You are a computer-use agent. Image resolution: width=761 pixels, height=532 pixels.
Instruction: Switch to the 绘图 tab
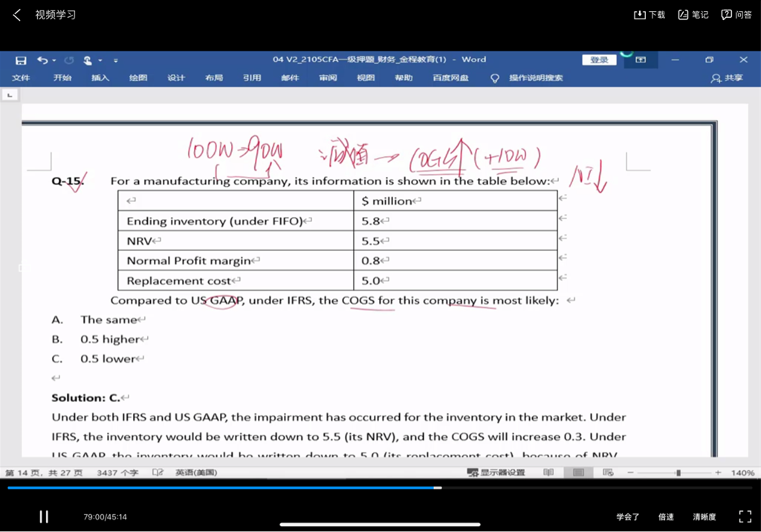coord(138,78)
